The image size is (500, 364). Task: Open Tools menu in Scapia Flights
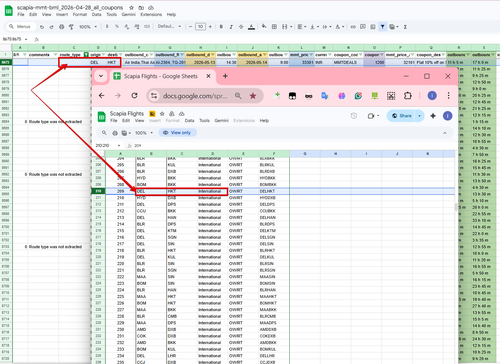[204, 121]
